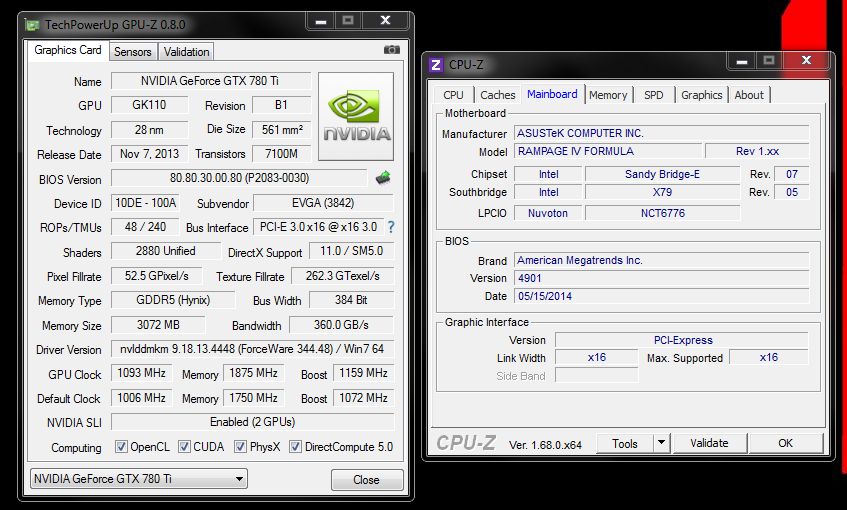
Task: Click the GPU Name field NVIDIA GeForce GTX 780 Ti
Action: click(x=211, y=81)
